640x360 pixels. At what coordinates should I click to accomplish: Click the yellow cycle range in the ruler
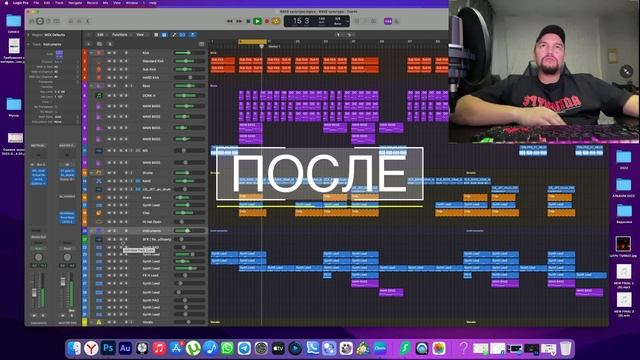coord(253,41)
